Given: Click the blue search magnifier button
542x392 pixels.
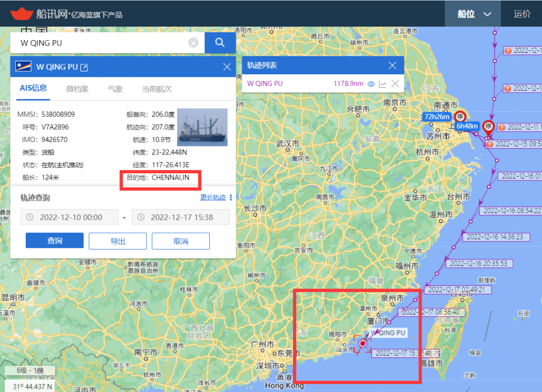Looking at the screenshot, I should pos(220,43).
